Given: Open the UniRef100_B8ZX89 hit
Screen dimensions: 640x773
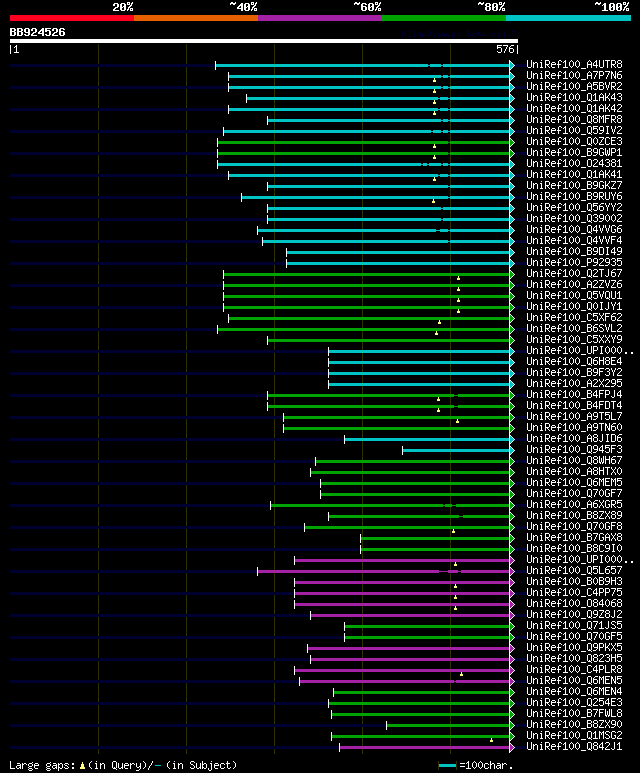Looking at the screenshot, I should [574, 515].
